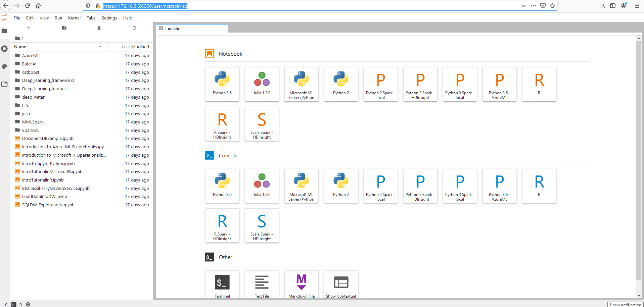Click launcher scrollbar down arrow

639,296
